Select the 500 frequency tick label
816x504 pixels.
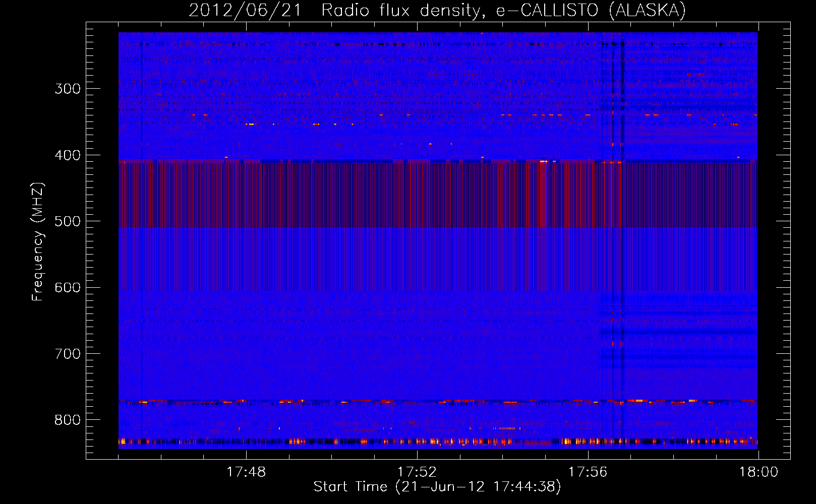coord(68,221)
